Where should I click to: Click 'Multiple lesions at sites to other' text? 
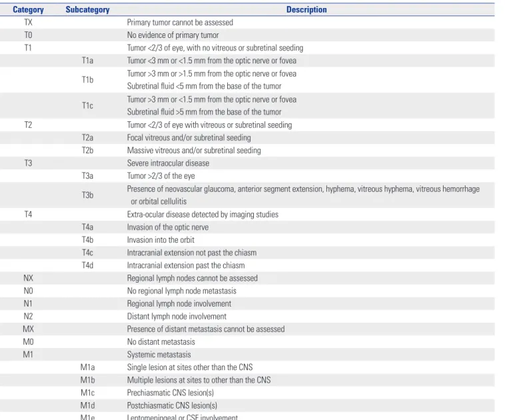tap(199, 380)
